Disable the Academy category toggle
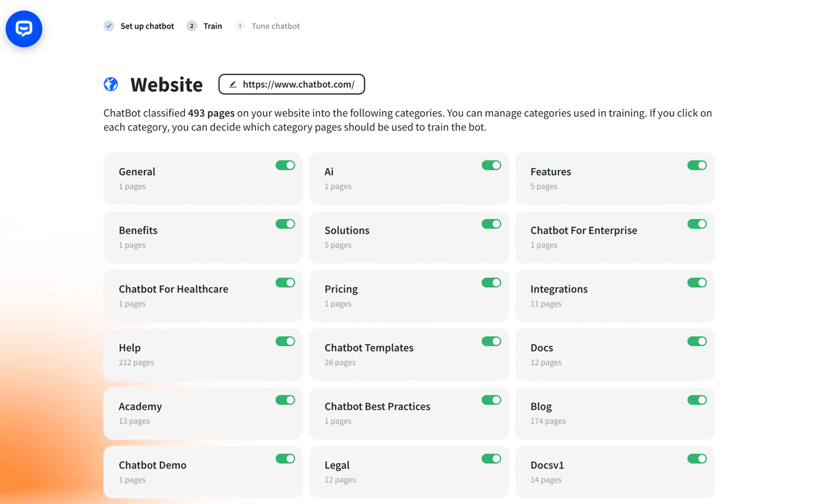Viewport: 819px width, 504px height. 285,400
